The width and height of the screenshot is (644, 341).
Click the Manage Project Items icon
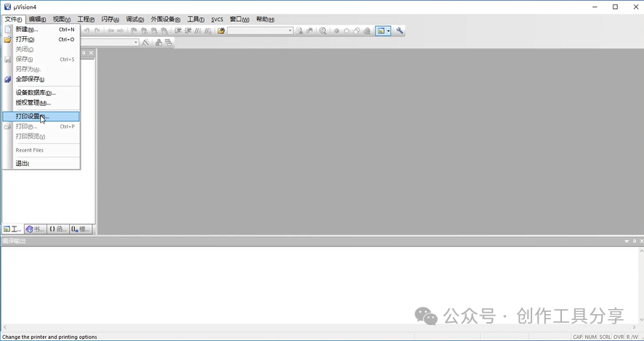coord(158,42)
